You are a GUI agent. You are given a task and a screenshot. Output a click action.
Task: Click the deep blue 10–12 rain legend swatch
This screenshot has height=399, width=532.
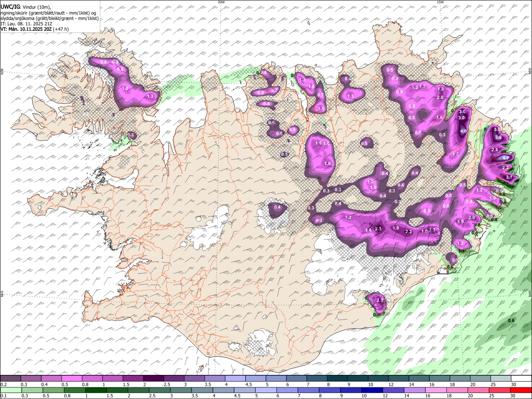[x=372, y=390]
